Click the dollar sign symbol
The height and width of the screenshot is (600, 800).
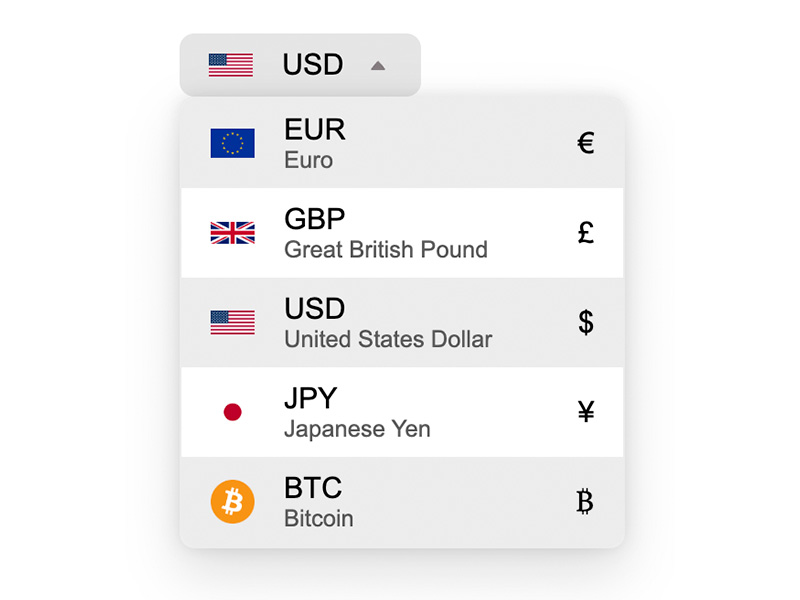pyautogui.click(x=586, y=322)
